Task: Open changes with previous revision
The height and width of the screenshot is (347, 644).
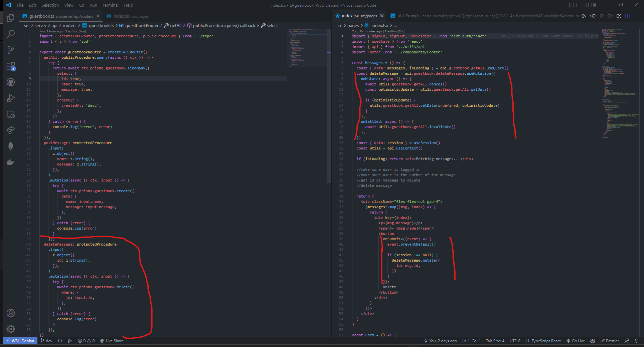Action: 593,16
